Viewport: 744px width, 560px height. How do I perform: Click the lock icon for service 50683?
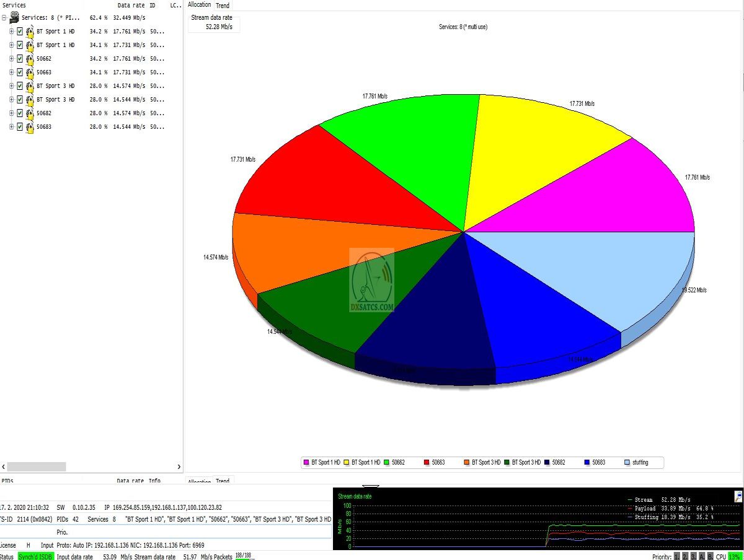click(29, 127)
